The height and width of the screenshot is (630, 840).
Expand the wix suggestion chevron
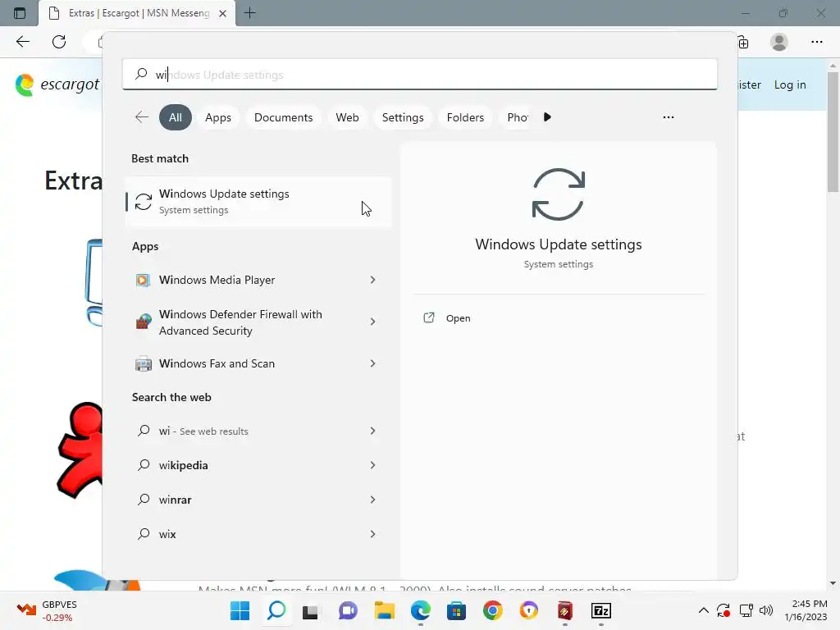click(x=373, y=533)
